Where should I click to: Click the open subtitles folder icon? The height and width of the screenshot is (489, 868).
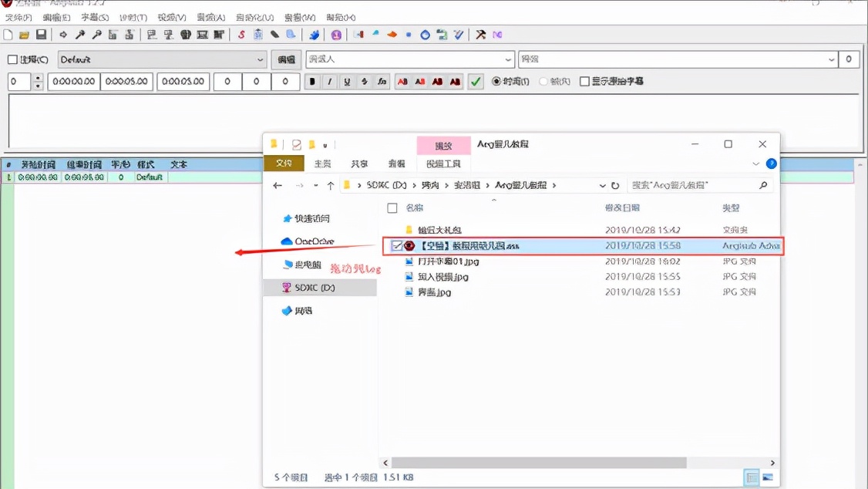(x=24, y=35)
